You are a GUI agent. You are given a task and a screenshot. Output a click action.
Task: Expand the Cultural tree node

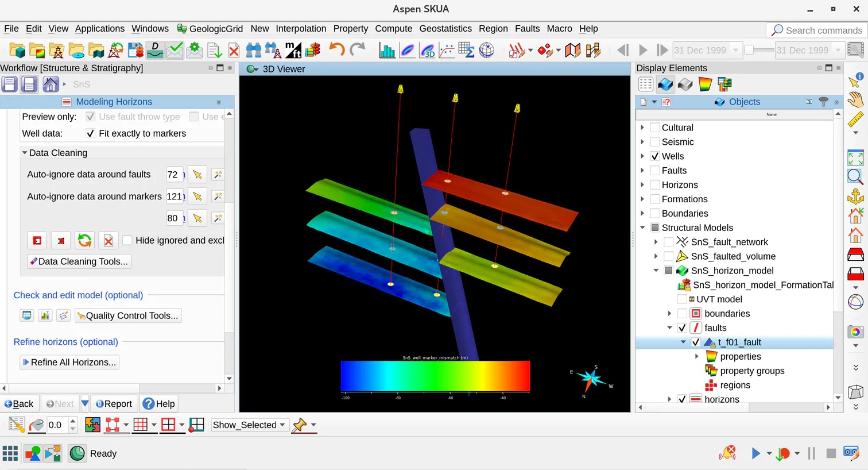click(x=642, y=128)
